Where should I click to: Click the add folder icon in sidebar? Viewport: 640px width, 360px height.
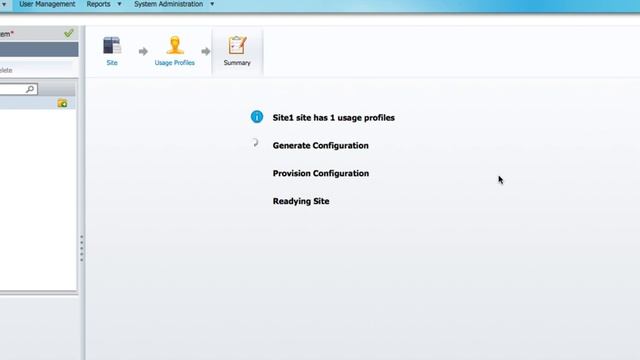coord(62,103)
